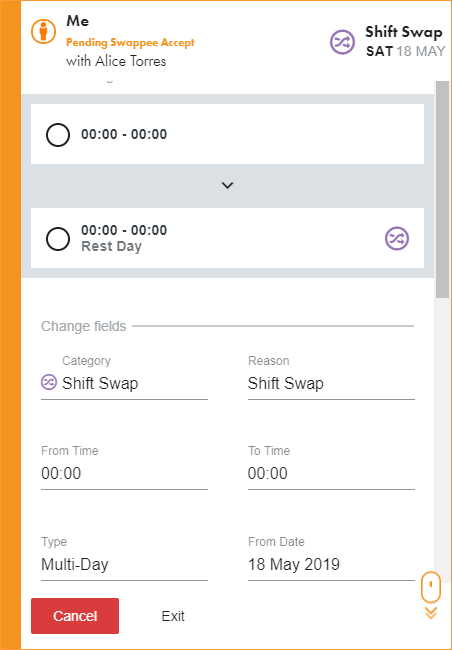Open the Reason Shift Swap dropdown
The image size is (452, 650).
click(x=331, y=383)
